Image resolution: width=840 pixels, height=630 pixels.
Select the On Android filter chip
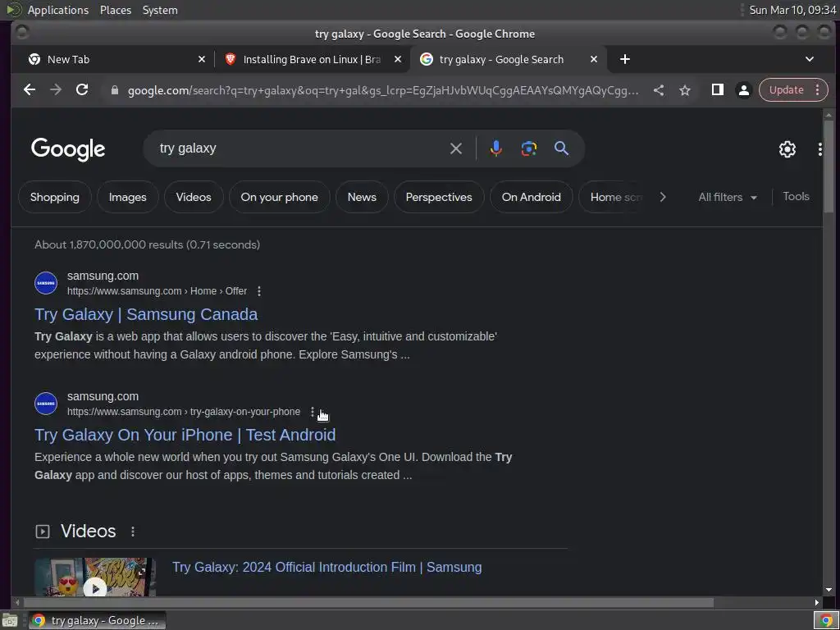(531, 197)
